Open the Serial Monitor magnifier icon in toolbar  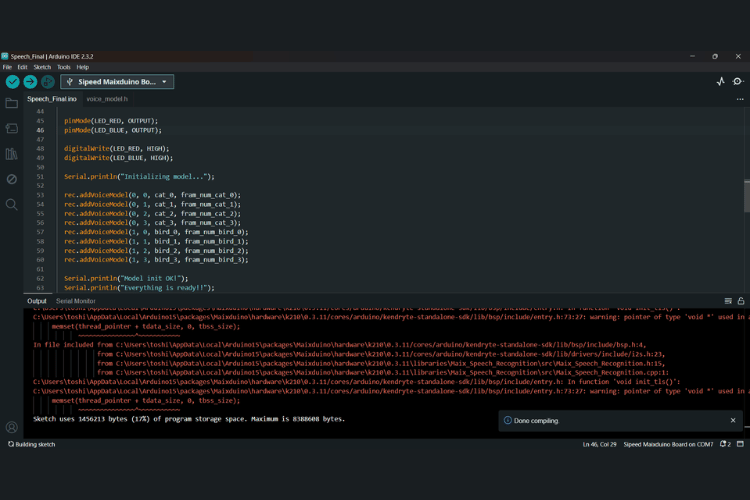click(x=738, y=81)
